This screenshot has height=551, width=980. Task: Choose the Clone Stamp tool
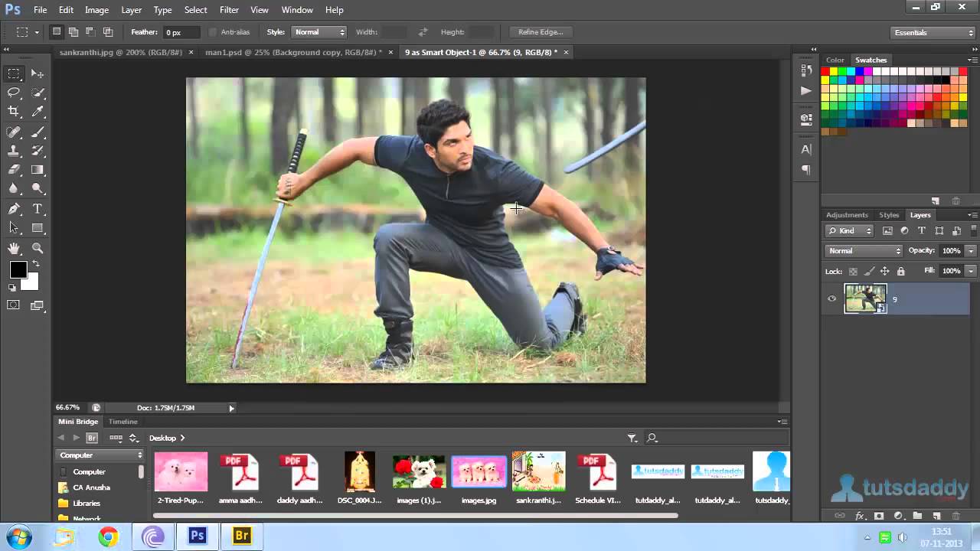[x=14, y=150]
